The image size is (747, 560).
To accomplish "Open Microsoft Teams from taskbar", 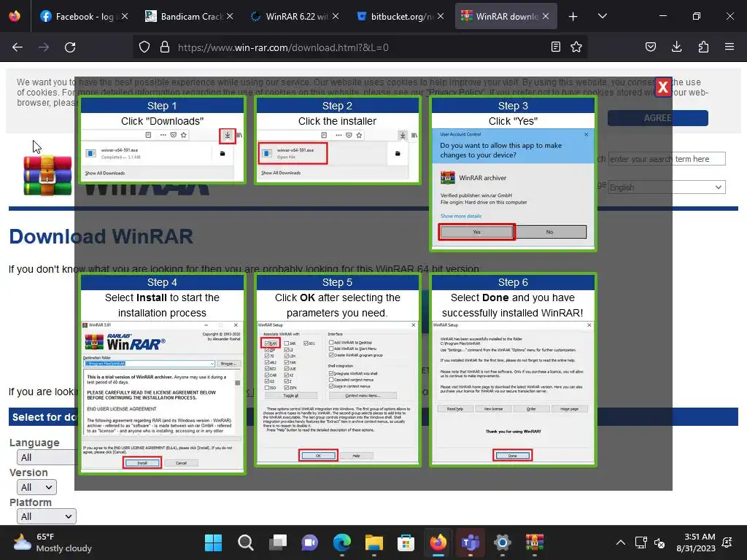I will pyautogui.click(x=471, y=542).
